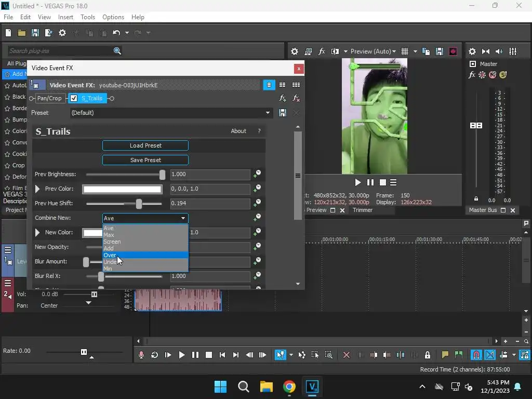Play the video preview

coord(357,182)
